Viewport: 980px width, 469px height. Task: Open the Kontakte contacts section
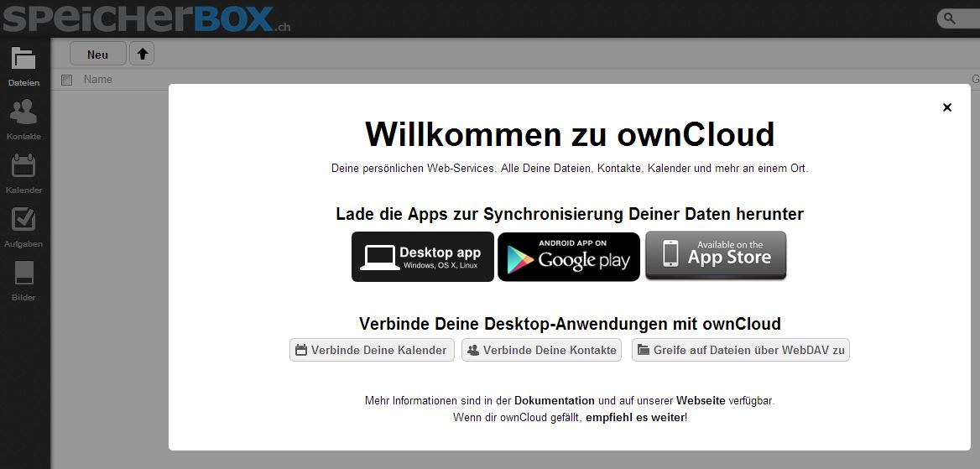tap(23, 120)
